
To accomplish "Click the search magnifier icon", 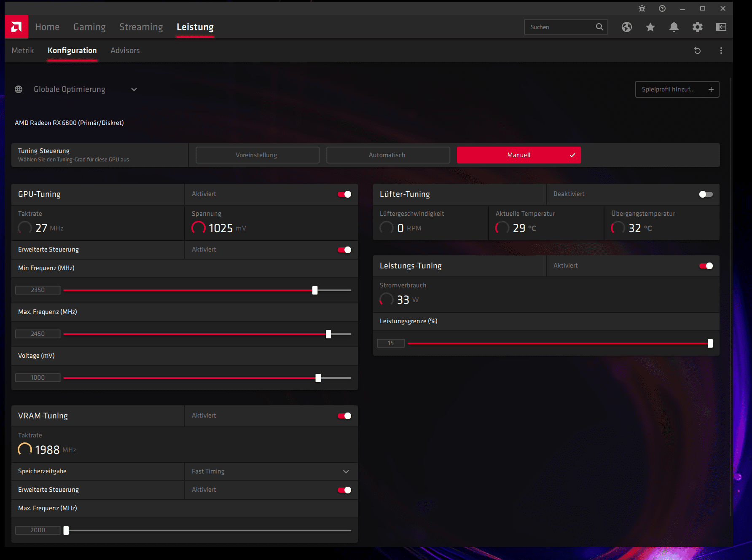I will 599,27.
